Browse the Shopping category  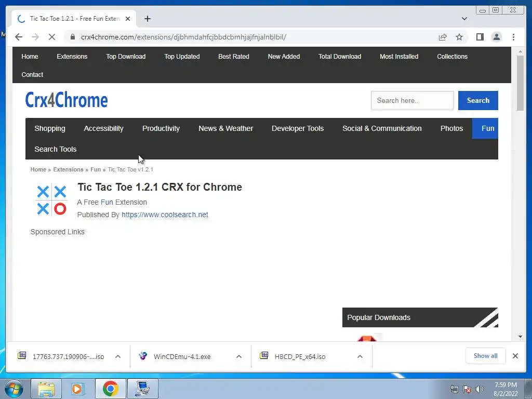pyautogui.click(x=50, y=128)
